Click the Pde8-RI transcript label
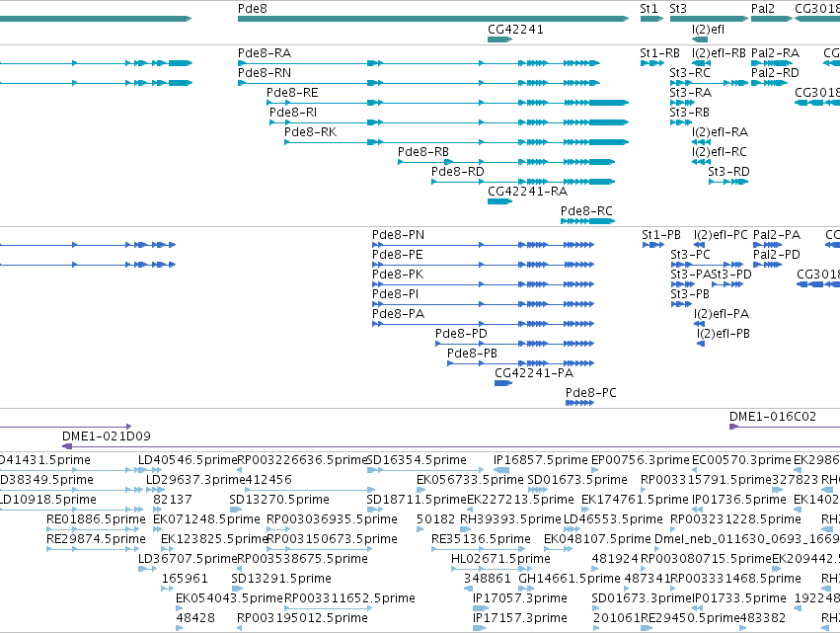840x633 pixels. tap(293, 113)
